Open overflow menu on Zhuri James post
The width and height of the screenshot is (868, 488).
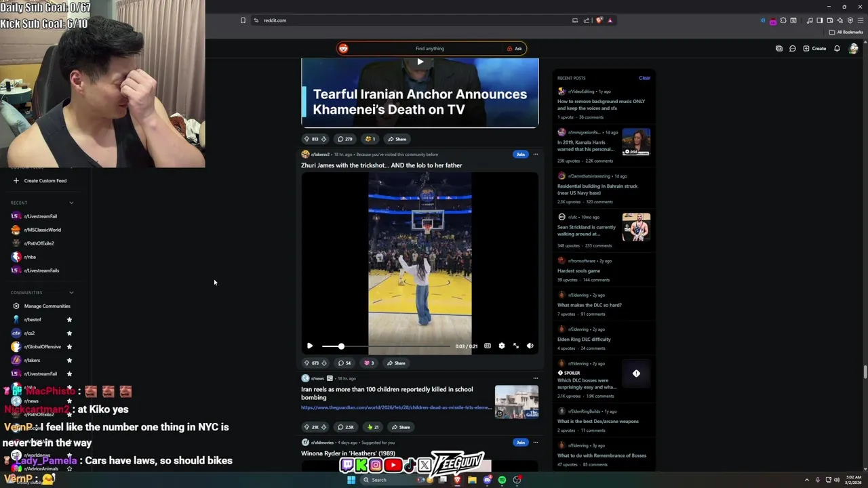click(535, 154)
